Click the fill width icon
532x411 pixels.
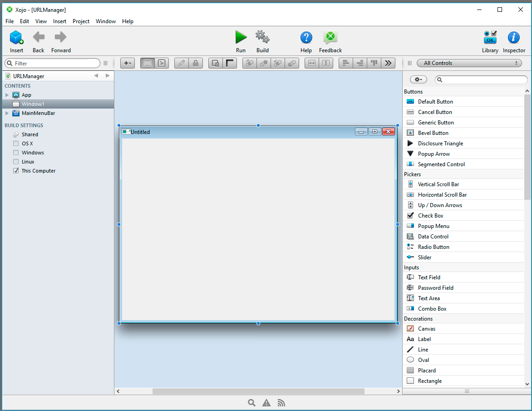coord(312,63)
